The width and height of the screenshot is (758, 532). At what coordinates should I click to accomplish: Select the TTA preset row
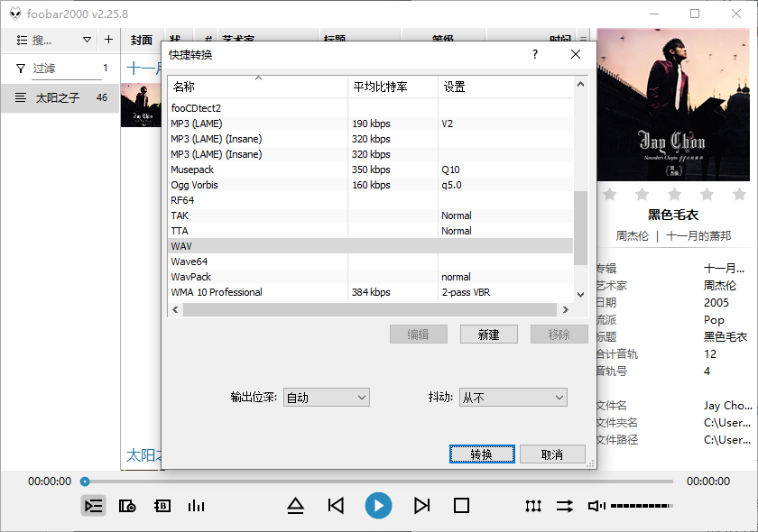370,231
